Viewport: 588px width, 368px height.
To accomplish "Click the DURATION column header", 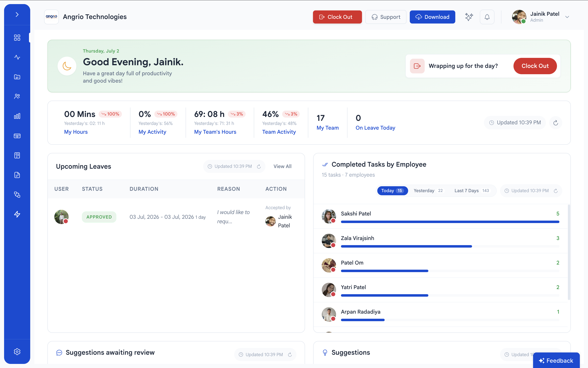I will (144, 189).
